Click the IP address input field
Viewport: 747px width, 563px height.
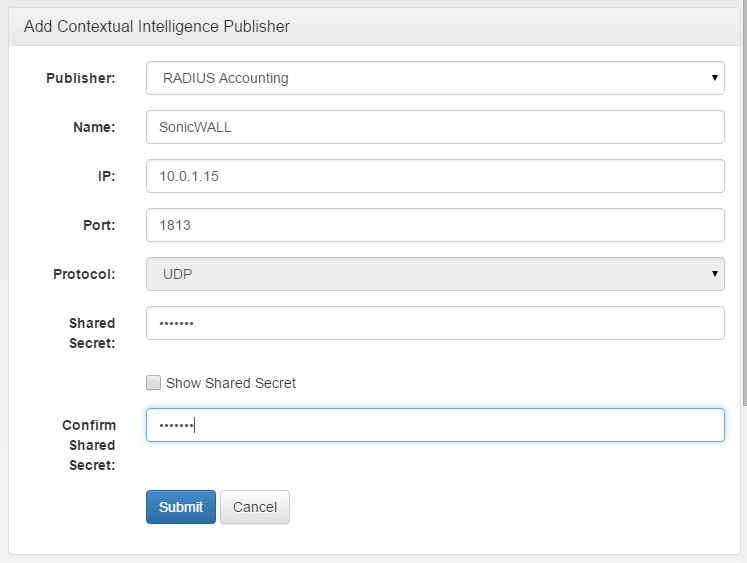pos(435,176)
